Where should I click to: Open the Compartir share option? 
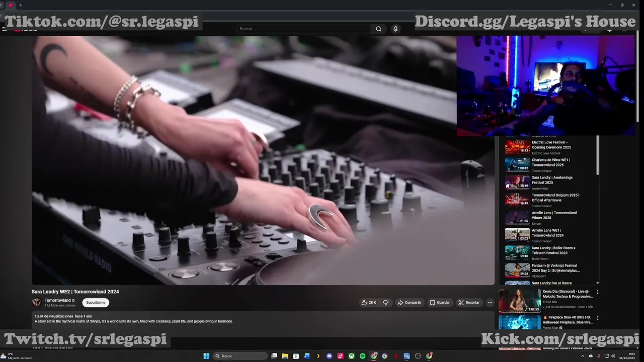tap(409, 303)
